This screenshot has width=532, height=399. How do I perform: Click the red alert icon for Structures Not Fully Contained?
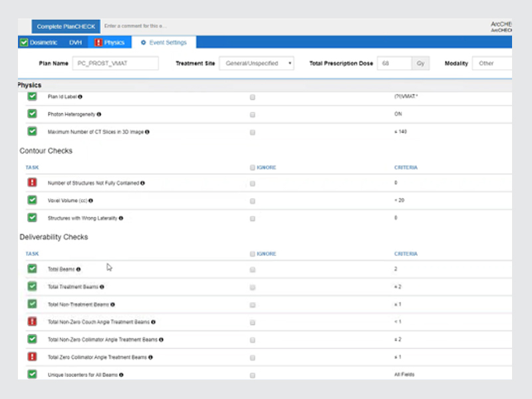(32, 182)
